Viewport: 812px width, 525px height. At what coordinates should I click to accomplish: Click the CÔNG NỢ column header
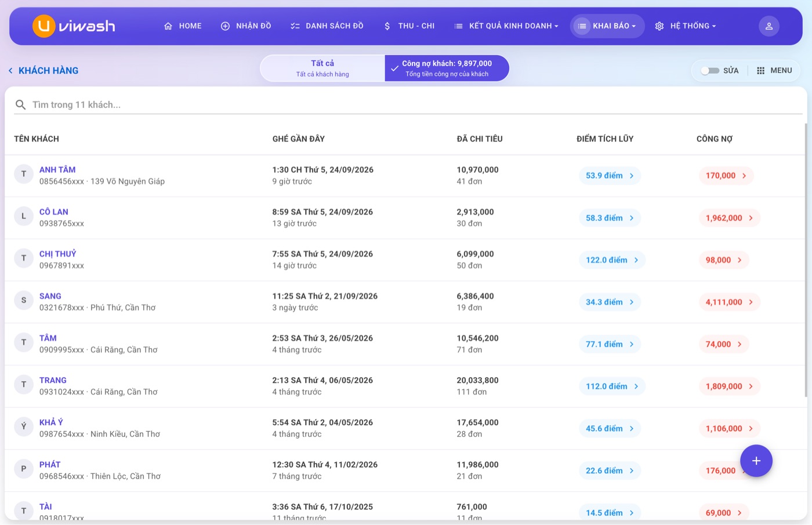click(715, 139)
